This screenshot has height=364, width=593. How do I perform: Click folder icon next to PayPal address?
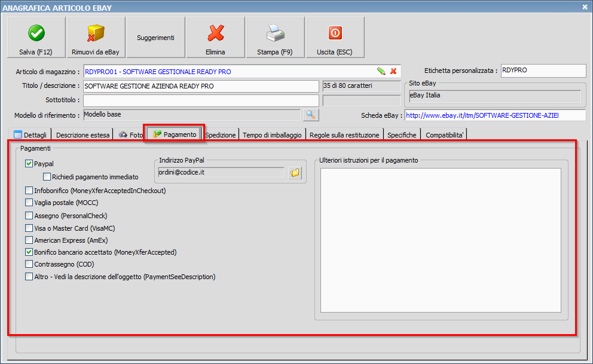pyautogui.click(x=295, y=173)
